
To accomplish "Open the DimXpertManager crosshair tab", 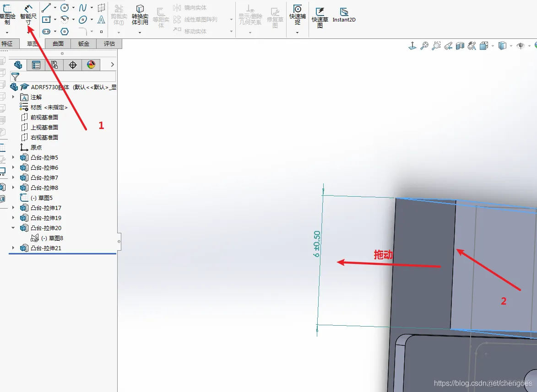I will click(73, 64).
